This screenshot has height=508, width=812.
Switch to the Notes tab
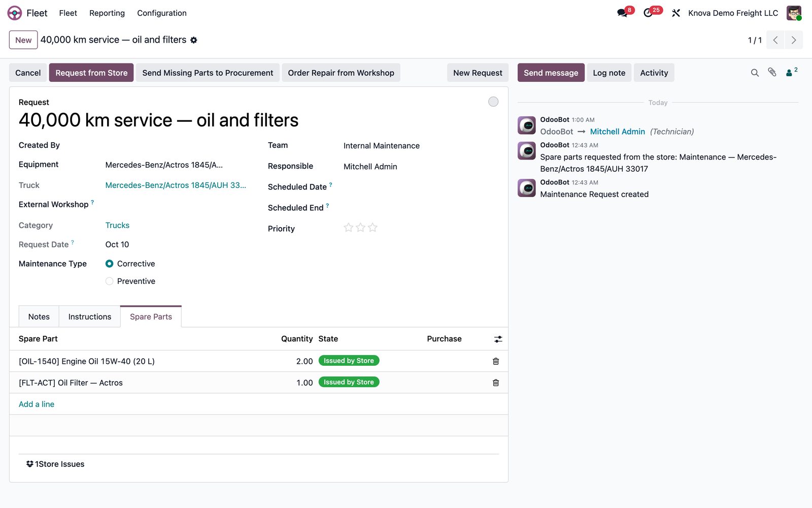[39, 316]
